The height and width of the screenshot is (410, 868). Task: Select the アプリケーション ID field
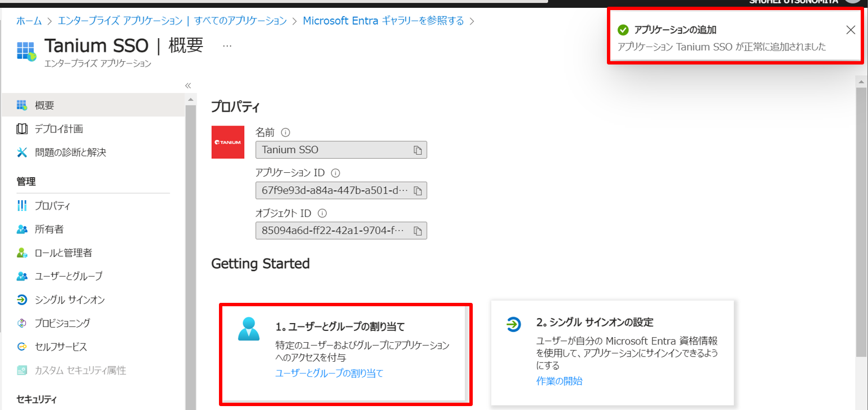point(341,190)
